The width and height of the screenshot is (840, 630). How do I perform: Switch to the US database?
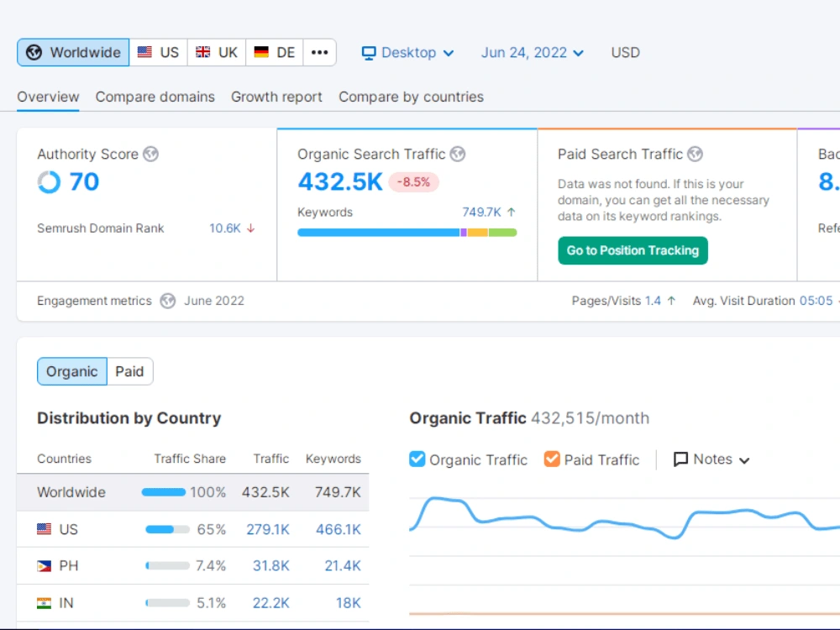[158, 52]
